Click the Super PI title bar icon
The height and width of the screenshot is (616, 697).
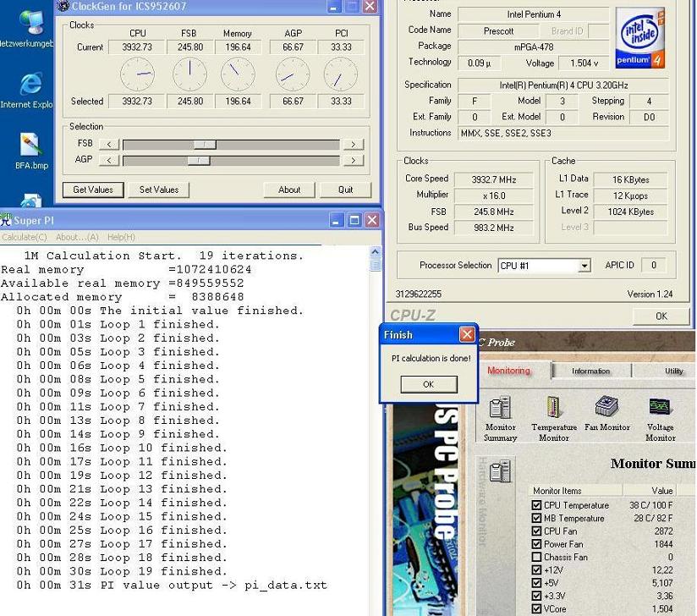click(x=6, y=220)
